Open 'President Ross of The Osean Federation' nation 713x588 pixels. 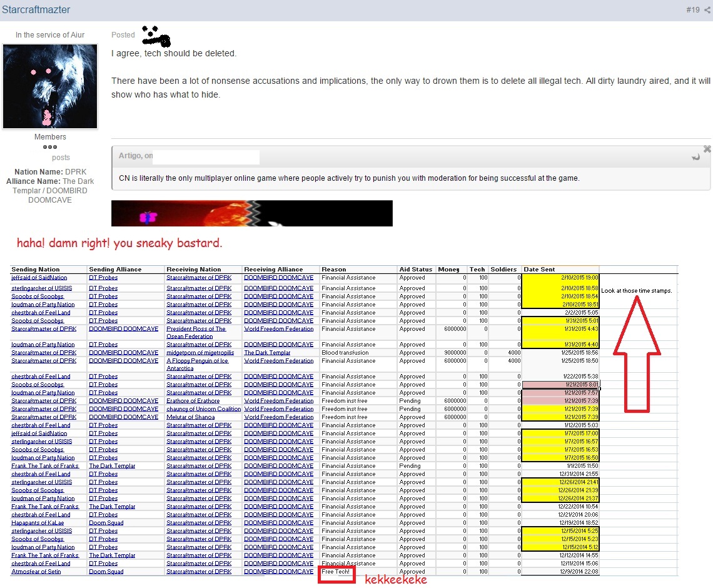(196, 332)
